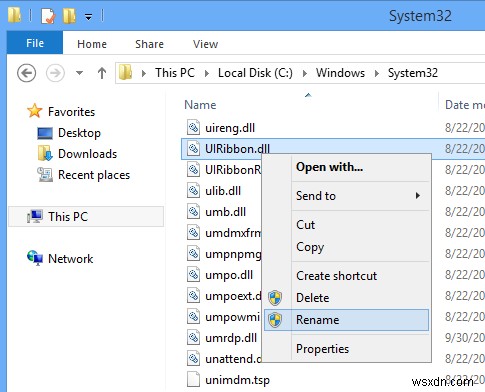Click the ulib.dll file icon
The image size is (485, 392).
tap(193, 190)
